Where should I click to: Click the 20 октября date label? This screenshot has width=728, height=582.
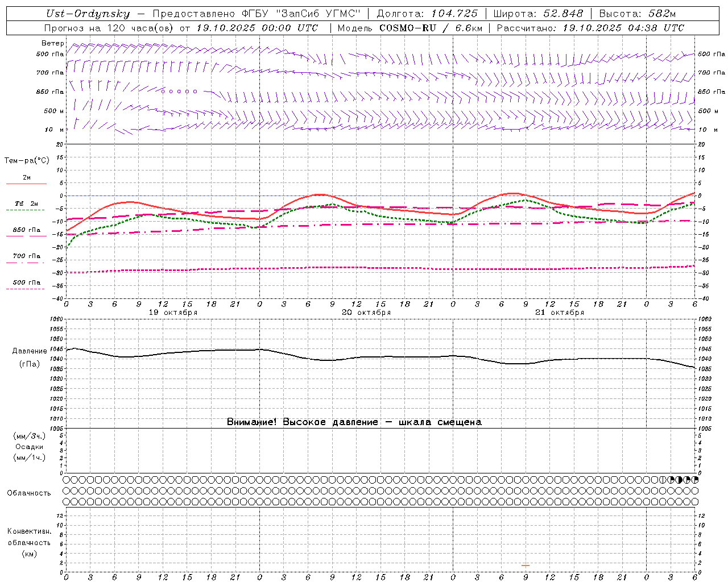tap(366, 313)
